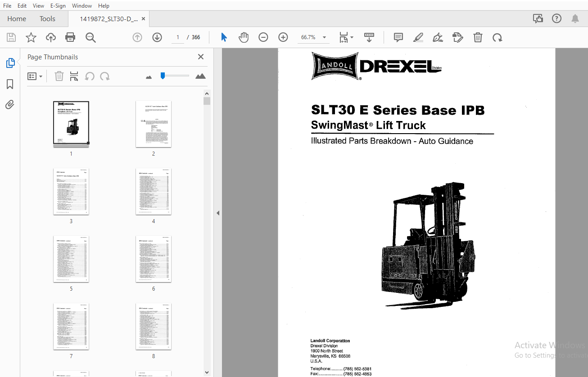The image size is (588, 377).
Task: Select page 1 thumbnail
Action: (x=71, y=124)
